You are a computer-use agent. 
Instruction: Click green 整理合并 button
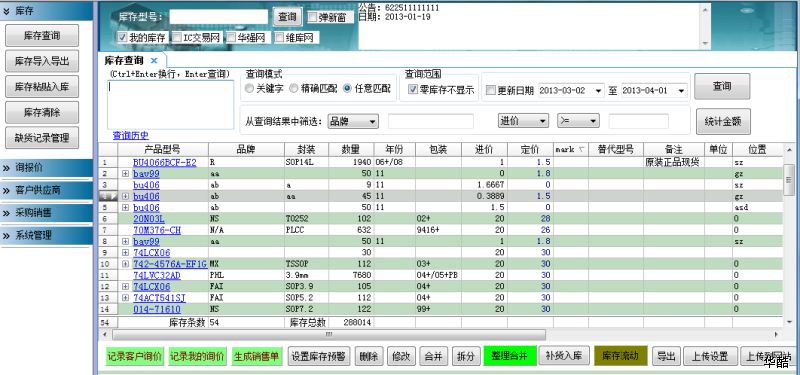(510, 356)
